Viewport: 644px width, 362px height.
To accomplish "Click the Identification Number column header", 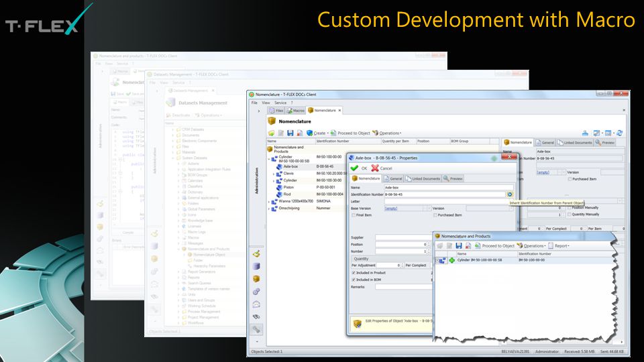I will pos(348,141).
